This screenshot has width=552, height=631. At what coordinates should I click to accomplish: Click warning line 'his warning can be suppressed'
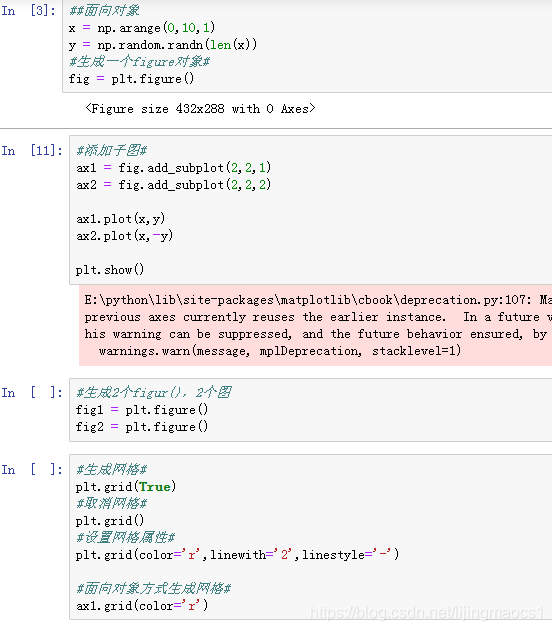(316, 334)
